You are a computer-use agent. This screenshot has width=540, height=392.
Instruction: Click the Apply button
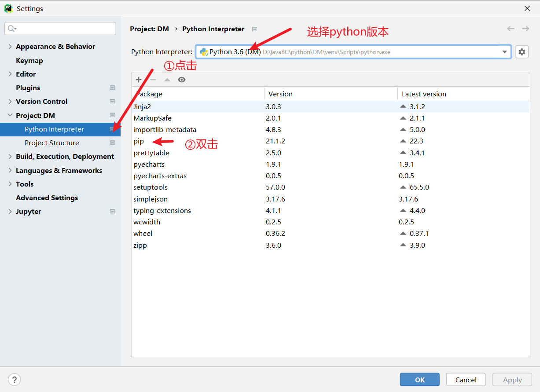pyautogui.click(x=512, y=380)
